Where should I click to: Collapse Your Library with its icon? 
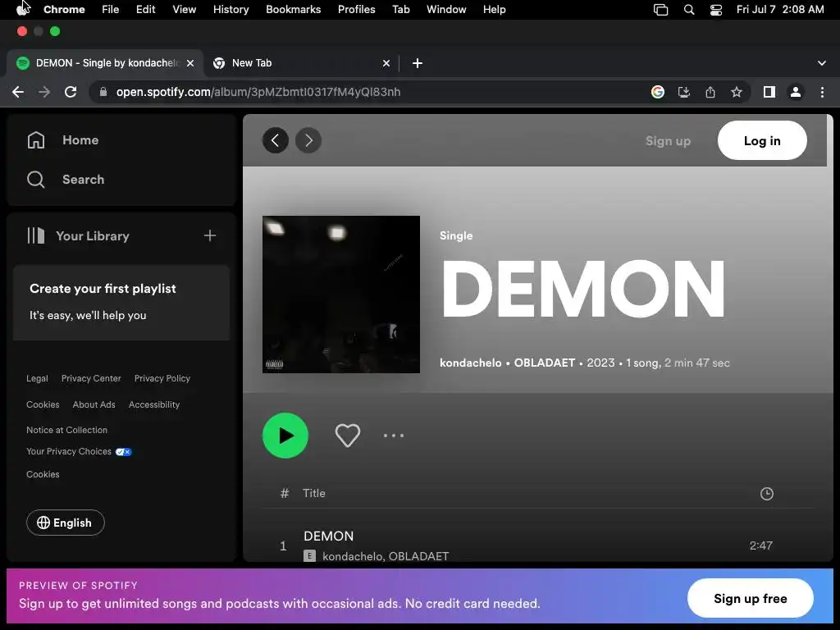tap(36, 235)
